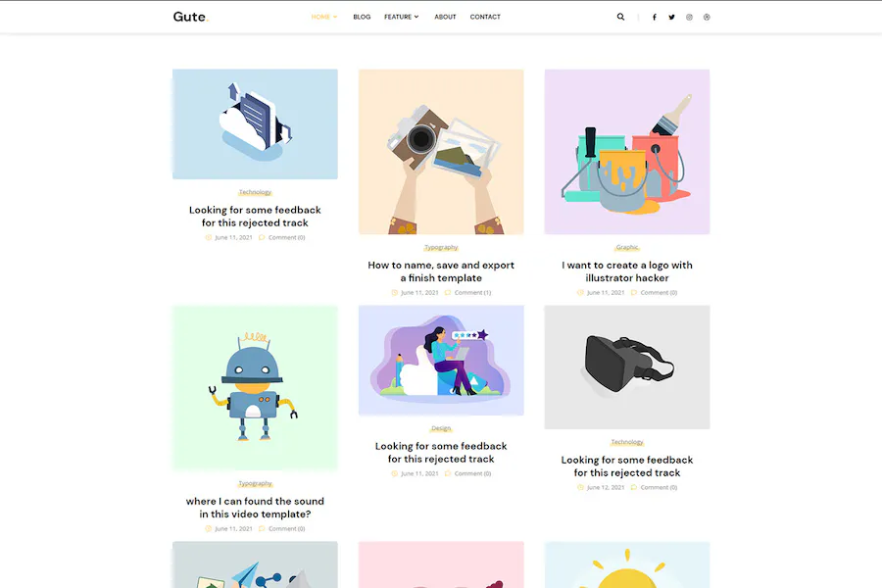The height and width of the screenshot is (588, 882).
Task: Click the Gute logo
Action: click(191, 17)
